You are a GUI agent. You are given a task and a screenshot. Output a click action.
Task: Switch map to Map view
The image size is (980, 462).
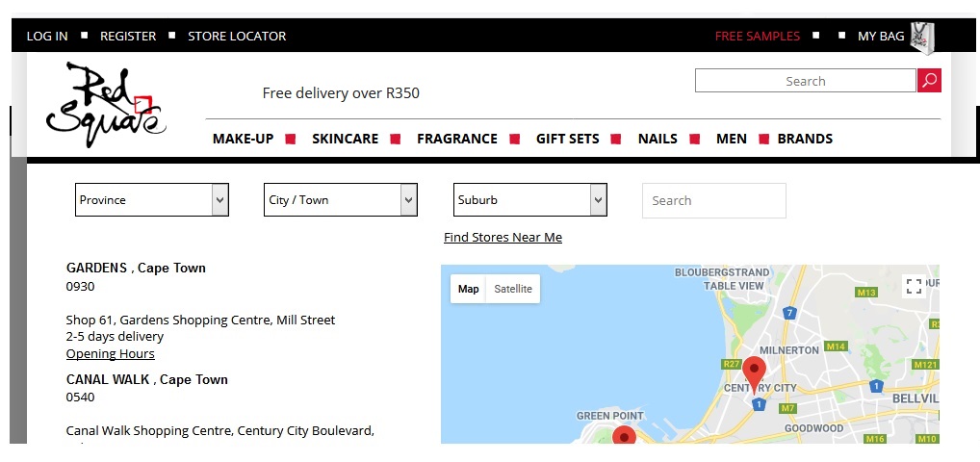[x=468, y=289]
